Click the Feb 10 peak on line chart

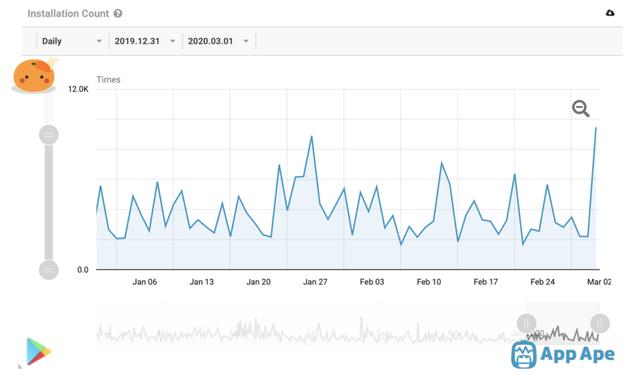coord(442,162)
